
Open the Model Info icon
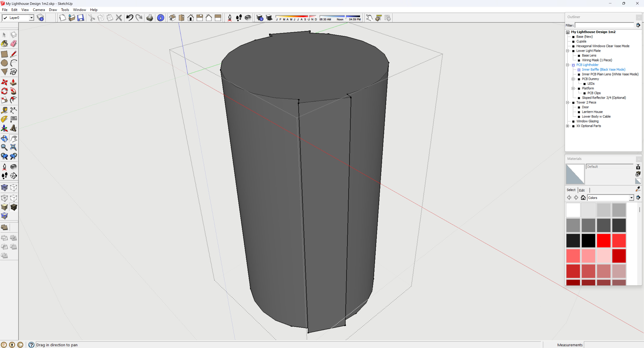pyautogui.click(x=161, y=18)
